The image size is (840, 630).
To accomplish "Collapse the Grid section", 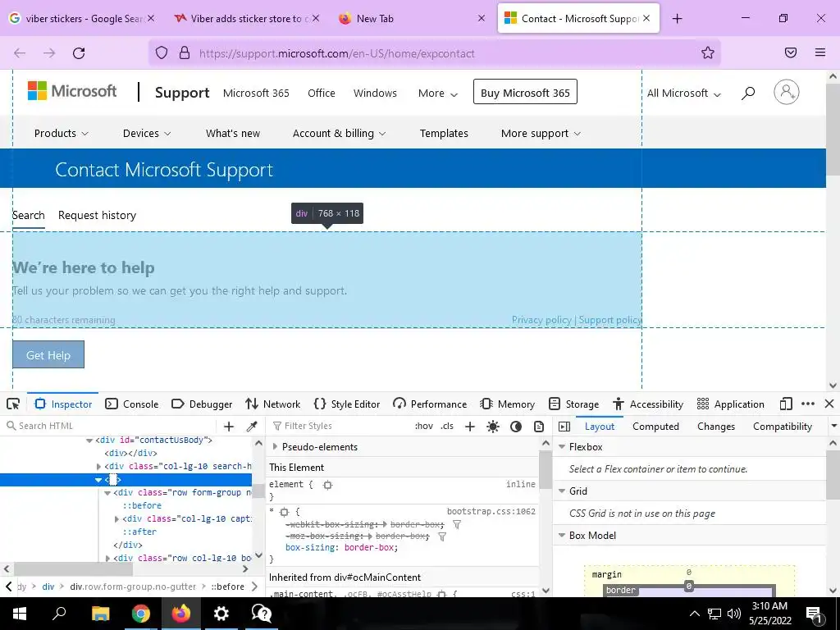I will 562,491.
